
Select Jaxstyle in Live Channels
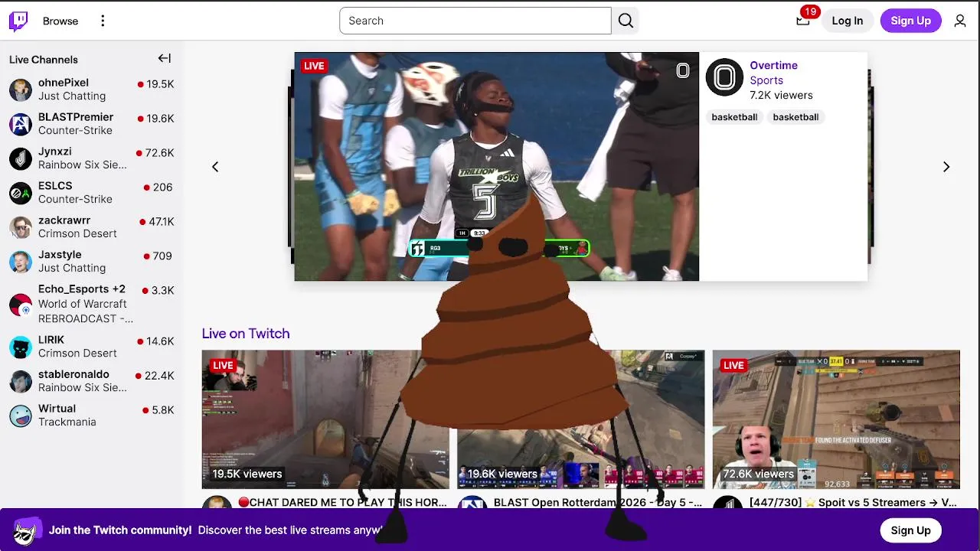(x=92, y=262)
